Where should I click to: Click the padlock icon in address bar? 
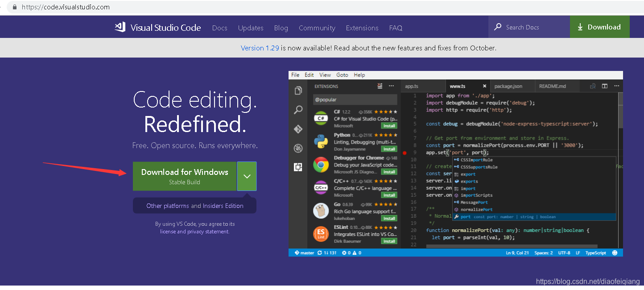(15, 7)
